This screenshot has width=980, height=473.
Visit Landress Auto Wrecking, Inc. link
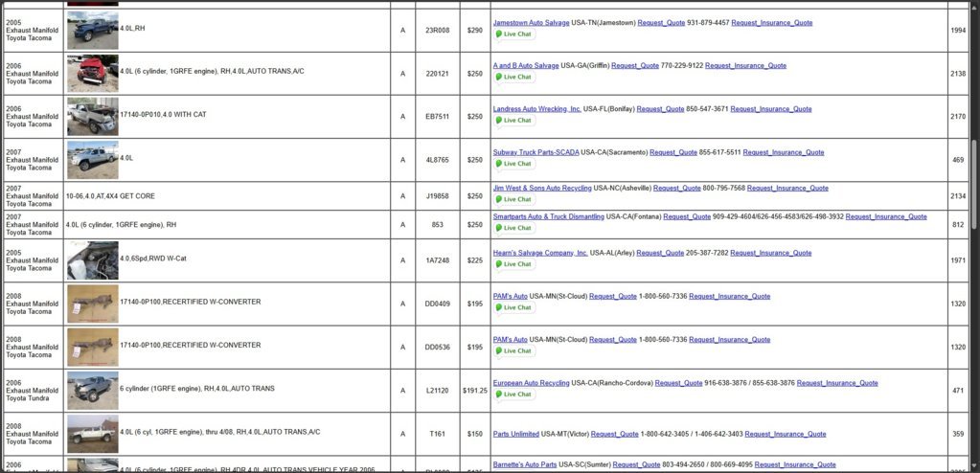pos(536,109)
